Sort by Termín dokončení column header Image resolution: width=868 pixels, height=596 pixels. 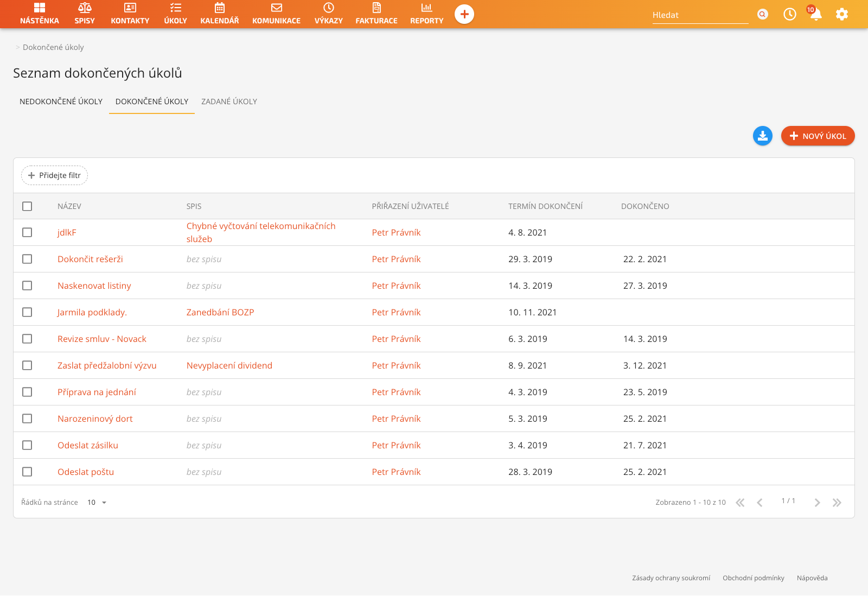pos(545,206)
